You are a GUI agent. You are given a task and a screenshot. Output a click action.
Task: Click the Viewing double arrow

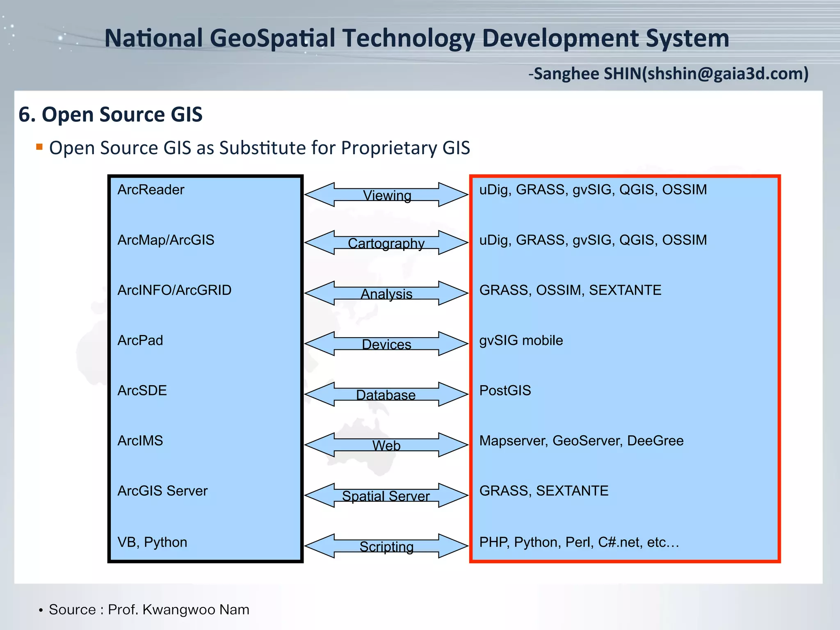[386, 195]
